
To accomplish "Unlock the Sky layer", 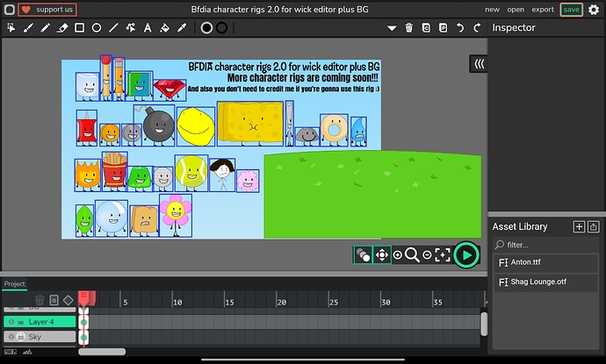I will (21, 337).
